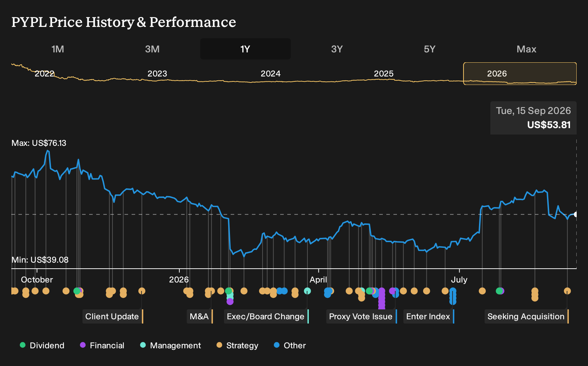
Task: Jump to 2023 on the overview timeline
Action: click(x=157, y=74)
